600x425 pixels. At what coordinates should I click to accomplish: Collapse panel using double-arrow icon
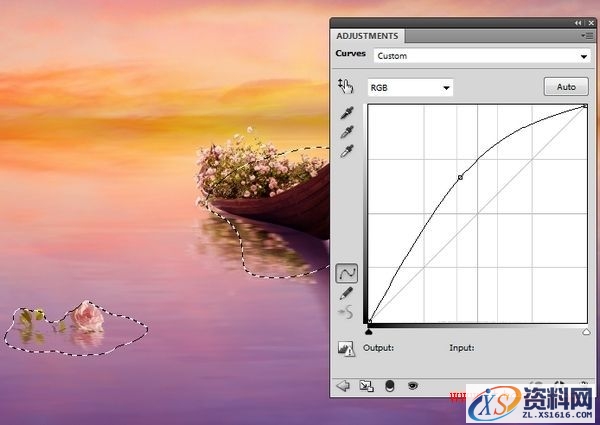click(x=577, y=21)
